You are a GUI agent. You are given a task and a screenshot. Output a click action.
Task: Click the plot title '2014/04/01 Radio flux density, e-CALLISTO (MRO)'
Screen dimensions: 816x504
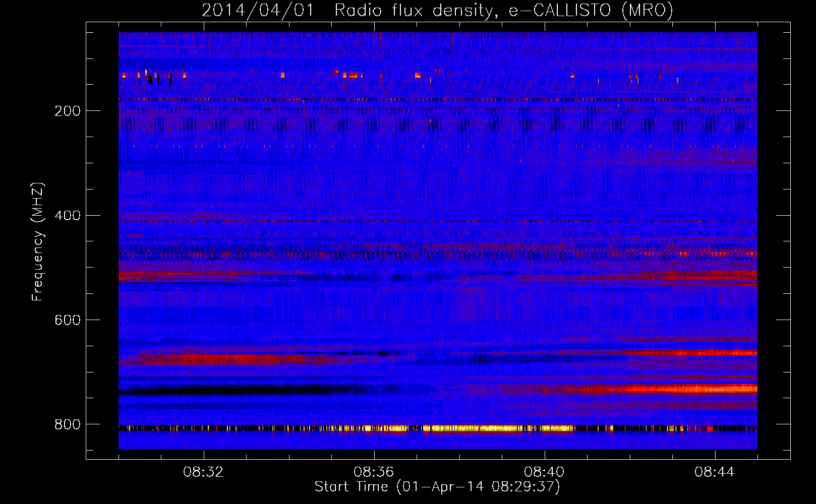click(x=437, y=10)
